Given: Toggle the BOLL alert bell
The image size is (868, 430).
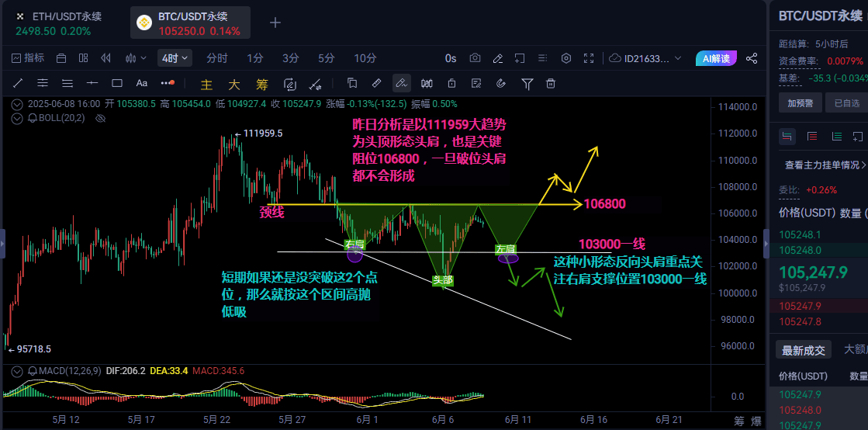Looking at the screenshot, I should (33, 118).
